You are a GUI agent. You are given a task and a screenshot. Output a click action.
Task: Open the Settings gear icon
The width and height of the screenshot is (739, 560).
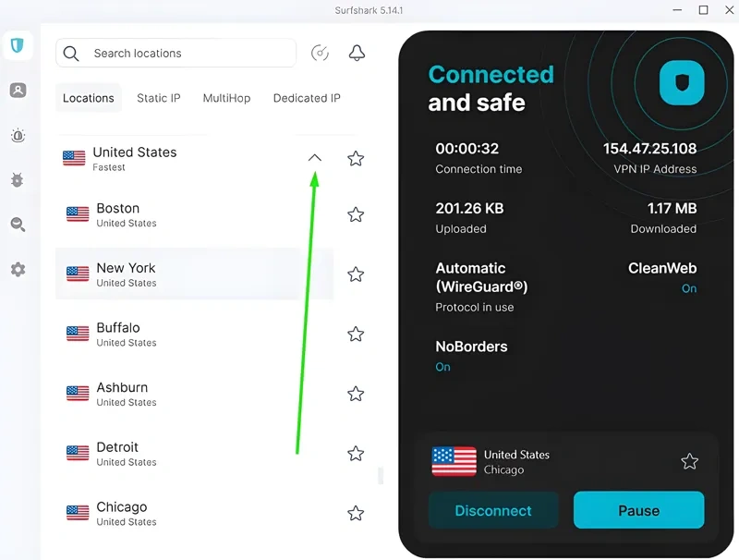click(18, 269)
